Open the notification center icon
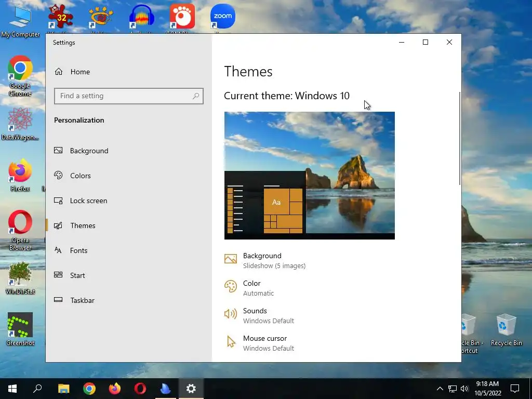Viewport: 532px width, 399px height. 515,389
